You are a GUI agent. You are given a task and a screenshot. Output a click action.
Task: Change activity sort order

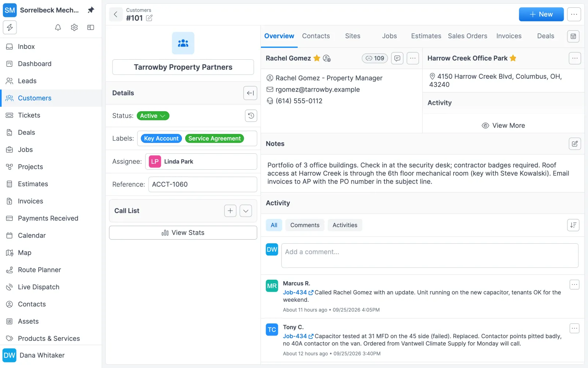(x=573, y=225)
